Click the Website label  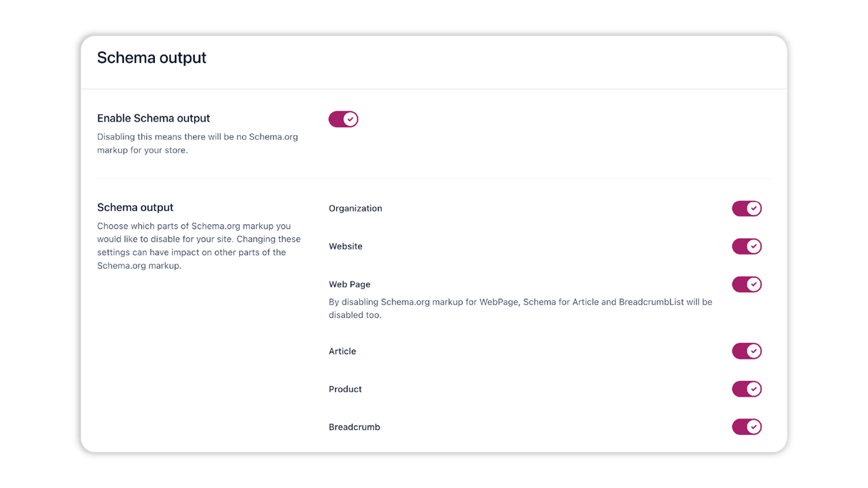(345, 247)
